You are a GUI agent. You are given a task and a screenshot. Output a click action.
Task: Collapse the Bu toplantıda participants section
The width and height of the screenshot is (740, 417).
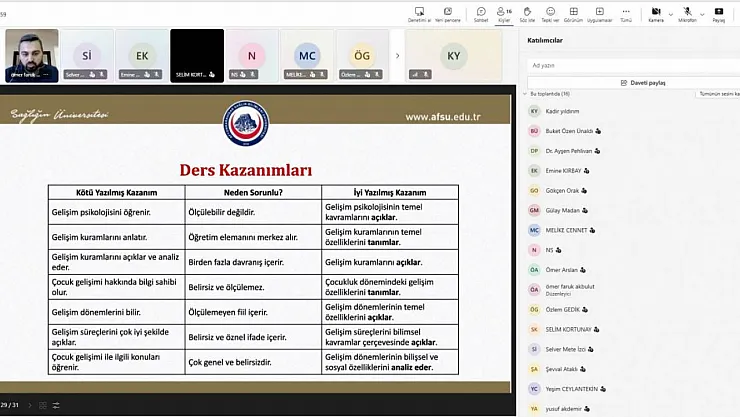(524, 94)
